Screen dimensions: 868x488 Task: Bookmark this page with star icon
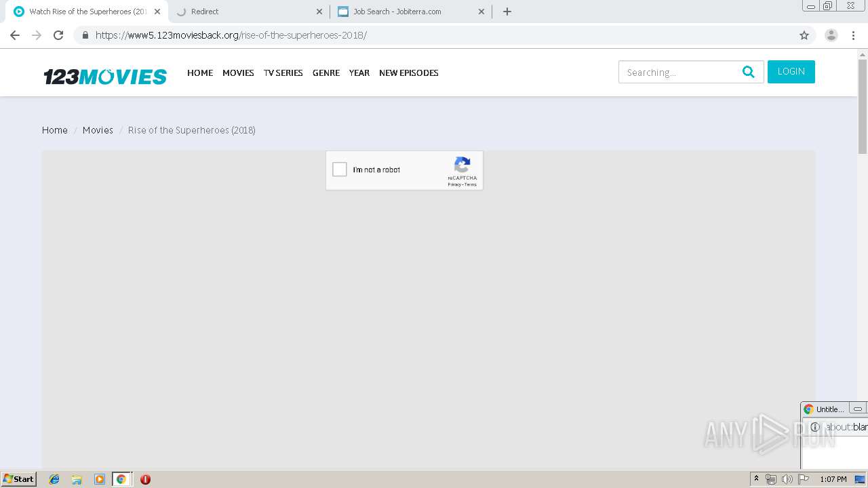tap(804, 35)
